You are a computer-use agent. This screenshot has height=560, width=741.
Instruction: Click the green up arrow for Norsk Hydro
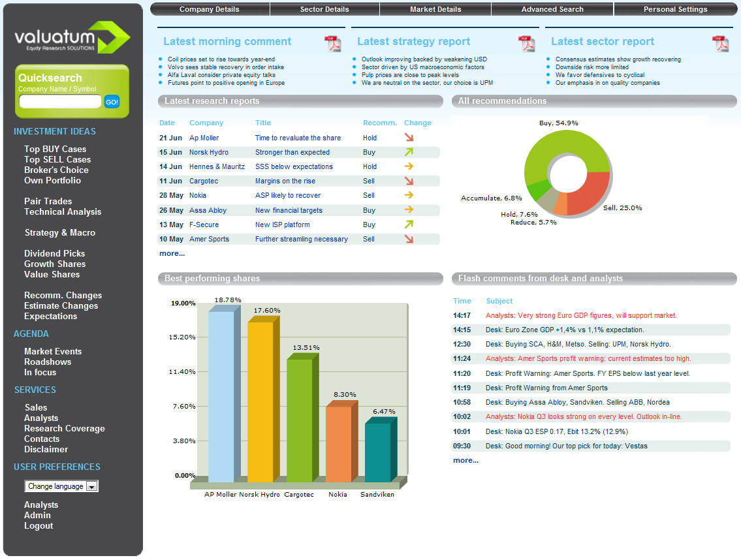pyautogui.click(x=409, y=151)
